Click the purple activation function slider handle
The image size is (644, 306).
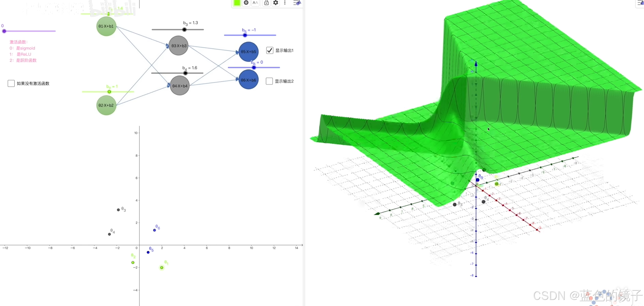tap(4, 31)
